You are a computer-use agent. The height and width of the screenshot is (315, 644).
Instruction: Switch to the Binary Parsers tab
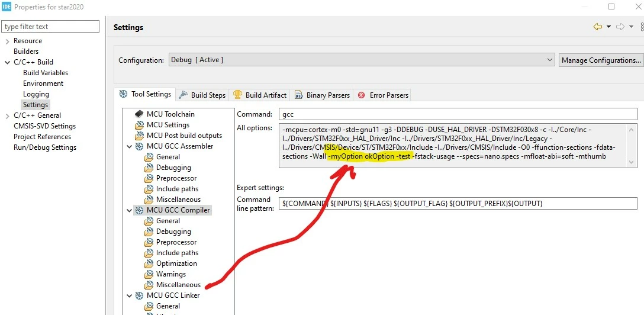323,95
